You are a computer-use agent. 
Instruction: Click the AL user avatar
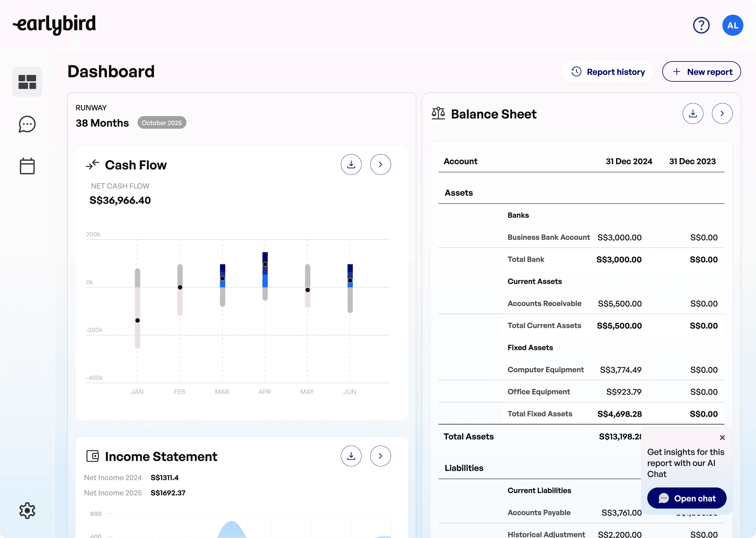(x=733, y=25)
